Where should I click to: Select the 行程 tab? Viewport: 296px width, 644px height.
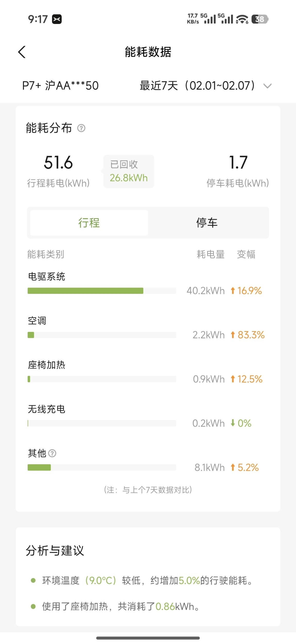[89, 223]
